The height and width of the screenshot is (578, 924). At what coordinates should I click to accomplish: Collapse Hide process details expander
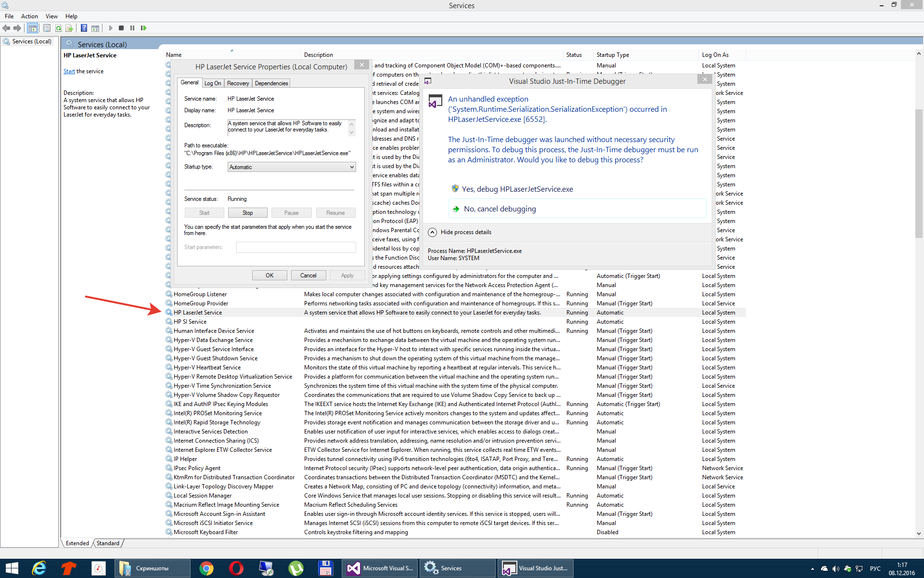coord(432,232)
